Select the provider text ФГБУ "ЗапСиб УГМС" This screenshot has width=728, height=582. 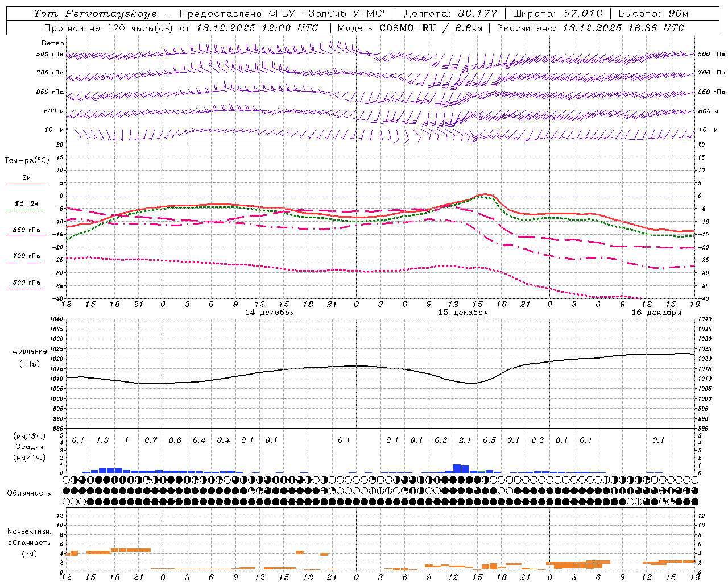[x=327, y=14]
